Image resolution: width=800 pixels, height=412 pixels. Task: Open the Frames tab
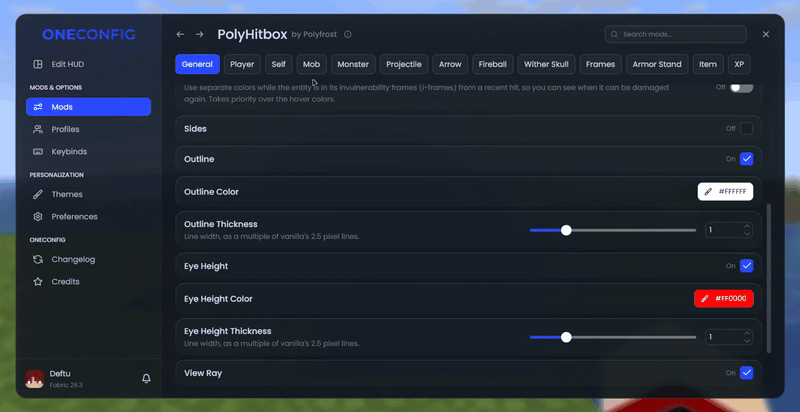601,64
